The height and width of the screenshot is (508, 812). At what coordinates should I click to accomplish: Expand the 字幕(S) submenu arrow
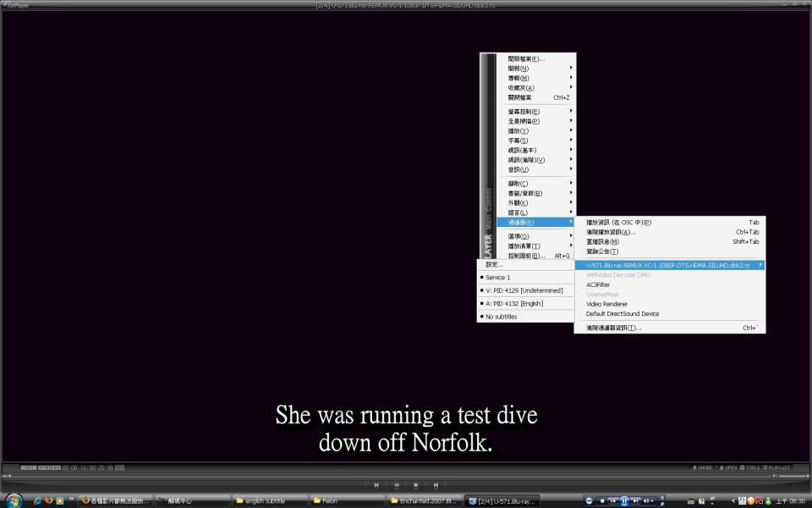pyautogui.click(x=571, y=140)
